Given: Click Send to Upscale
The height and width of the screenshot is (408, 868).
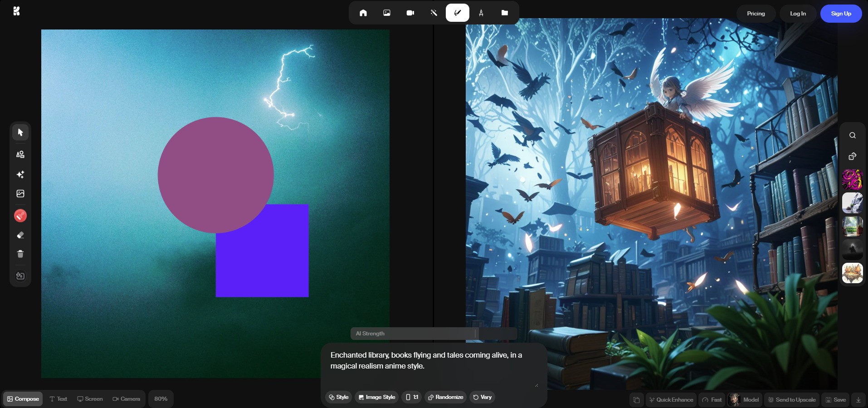Looking at the screenshot, I should [792, 400].
